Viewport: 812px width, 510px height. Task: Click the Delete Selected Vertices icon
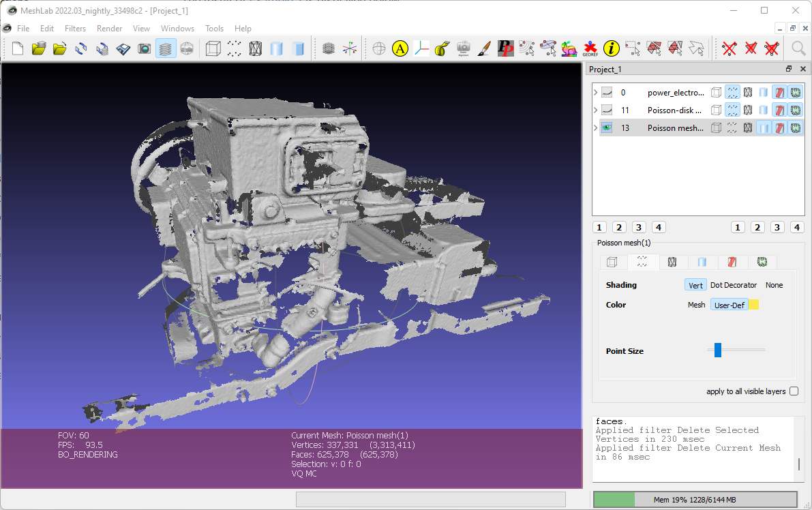729,48
